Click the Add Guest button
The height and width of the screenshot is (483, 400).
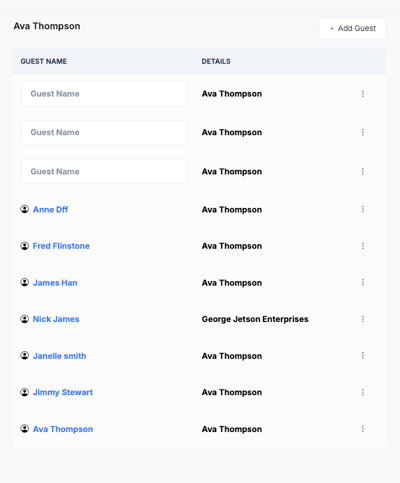pyautogui.click(x=352, y=28)
